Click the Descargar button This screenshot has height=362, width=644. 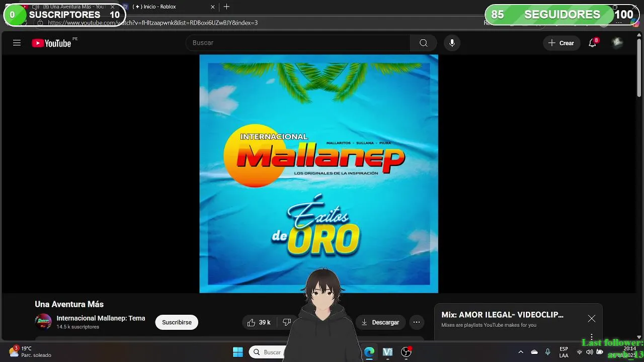380,322
